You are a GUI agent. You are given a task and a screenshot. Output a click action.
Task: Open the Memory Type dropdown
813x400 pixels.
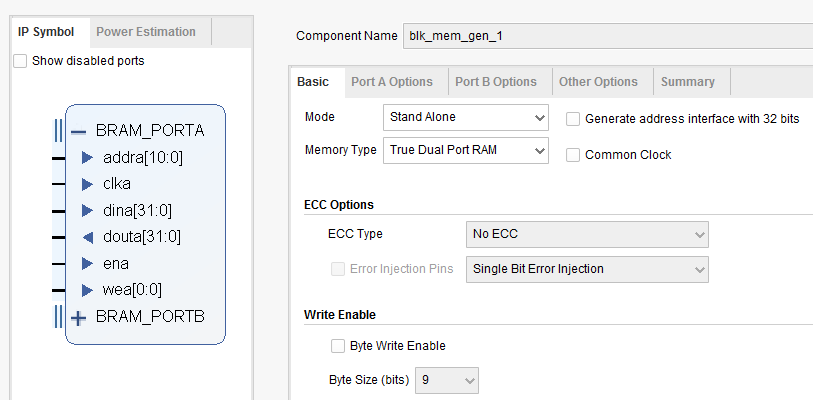466,150
